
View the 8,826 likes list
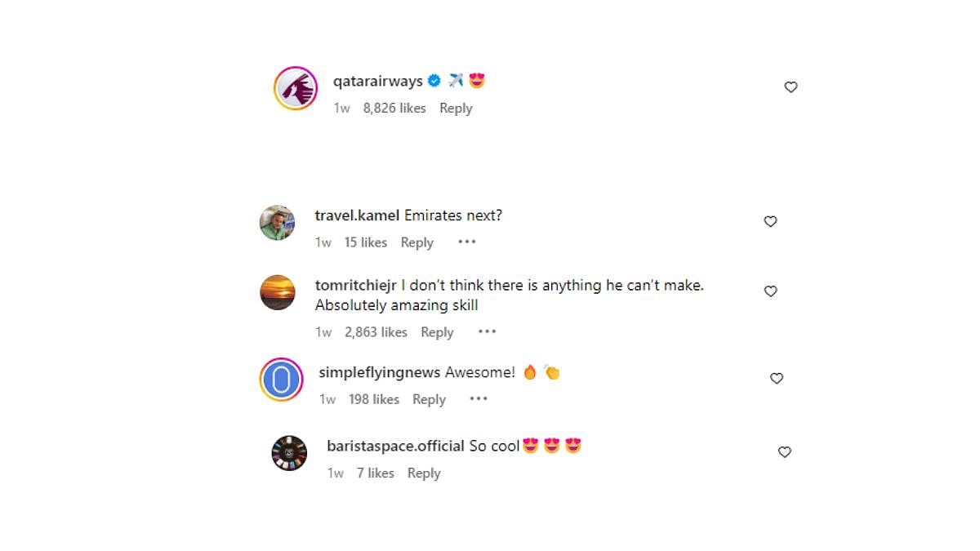coord(394,109)
